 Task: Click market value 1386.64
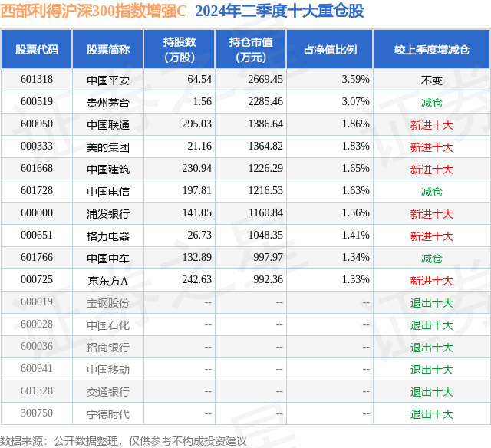[265, 124]
